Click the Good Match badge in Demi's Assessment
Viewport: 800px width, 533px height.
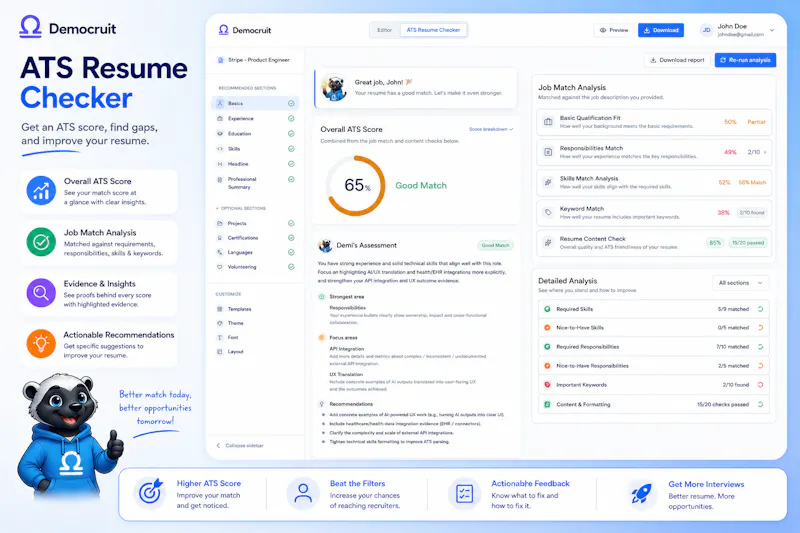click(495, 245)
